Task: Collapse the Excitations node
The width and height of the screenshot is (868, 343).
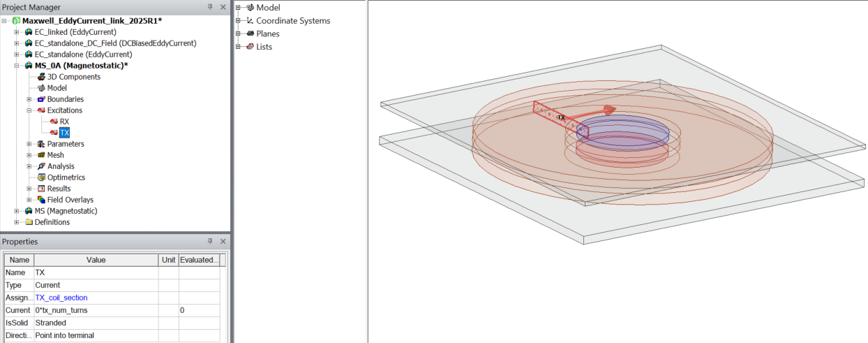Action: click(x=29, y=110)
